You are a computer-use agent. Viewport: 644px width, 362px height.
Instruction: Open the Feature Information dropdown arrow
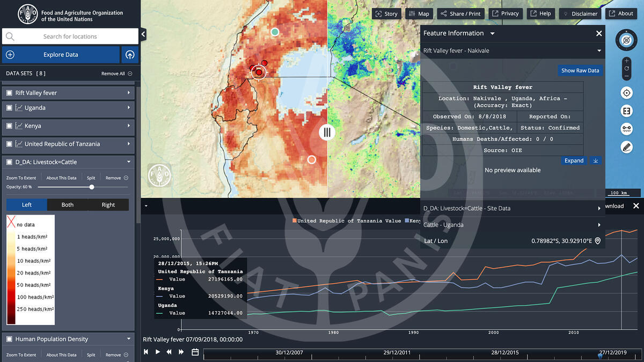[492, 34]
